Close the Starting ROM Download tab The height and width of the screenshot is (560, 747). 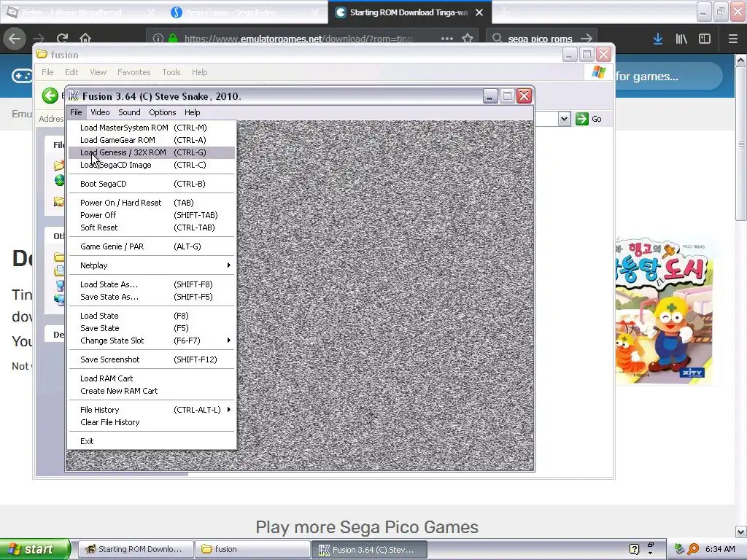[479, 12]
